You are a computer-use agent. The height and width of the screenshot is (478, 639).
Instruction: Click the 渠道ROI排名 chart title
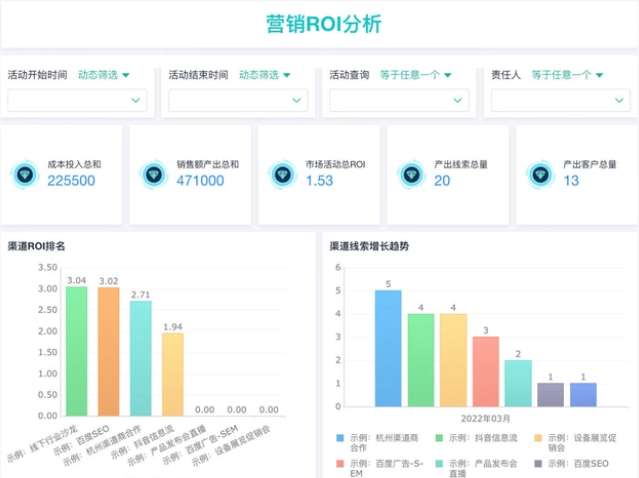[x=36, y=246]
